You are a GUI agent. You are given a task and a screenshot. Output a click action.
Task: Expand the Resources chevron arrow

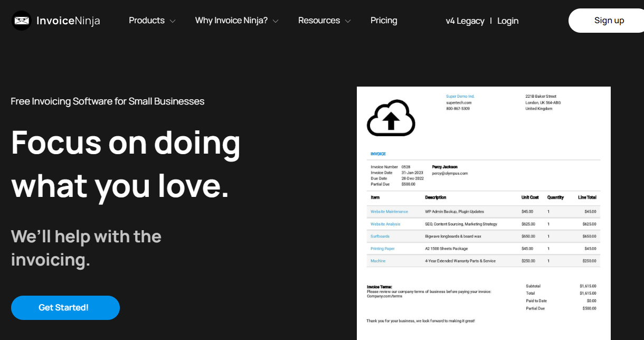[x=347, y=21]
